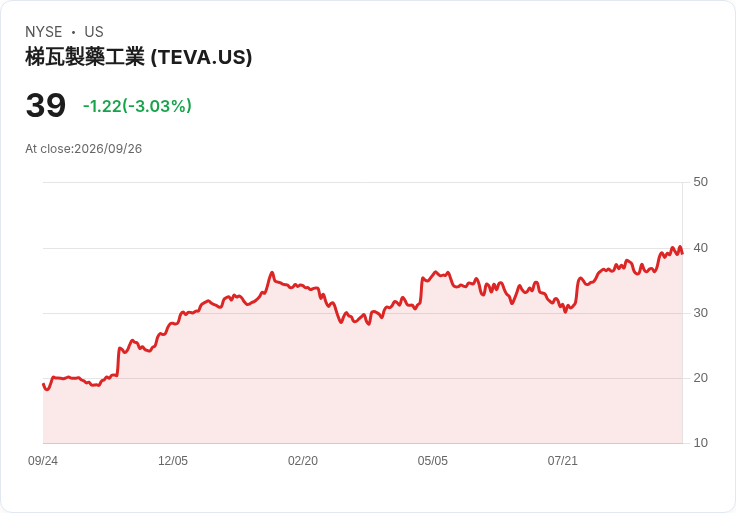Click the 40 y-axis price label

[x=700, y=248]
